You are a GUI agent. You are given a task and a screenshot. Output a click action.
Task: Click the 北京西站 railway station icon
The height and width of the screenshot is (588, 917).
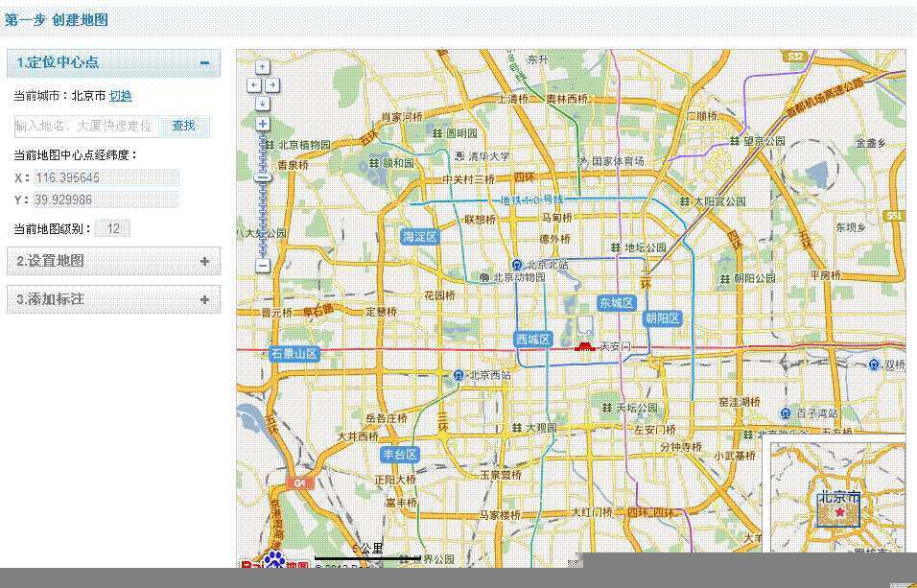click(459, 375)
